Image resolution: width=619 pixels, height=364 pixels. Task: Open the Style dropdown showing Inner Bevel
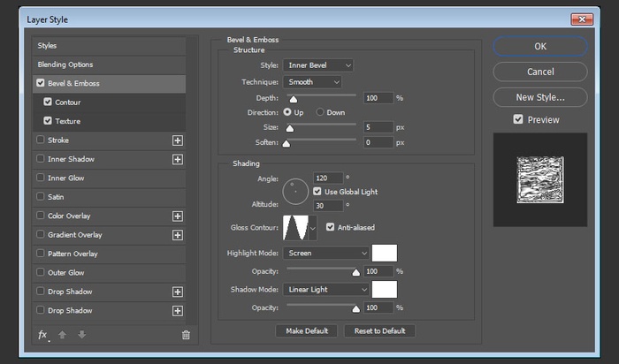pos(318,65)
